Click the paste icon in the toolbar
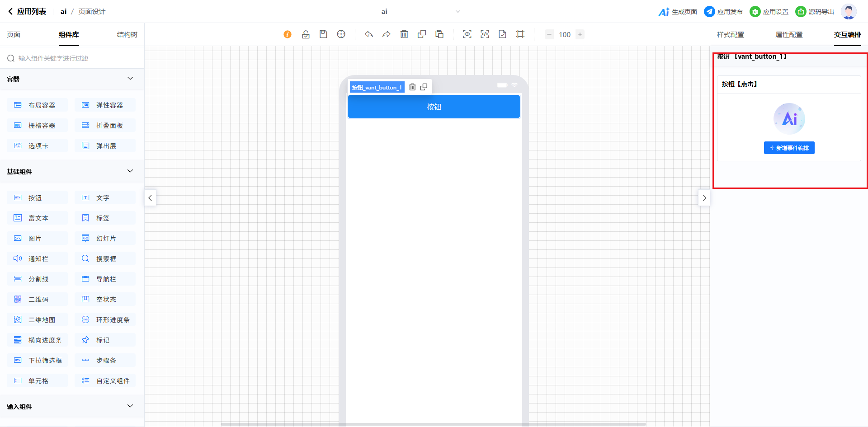Screen dimensions: 868x427 tap(439, 34)
